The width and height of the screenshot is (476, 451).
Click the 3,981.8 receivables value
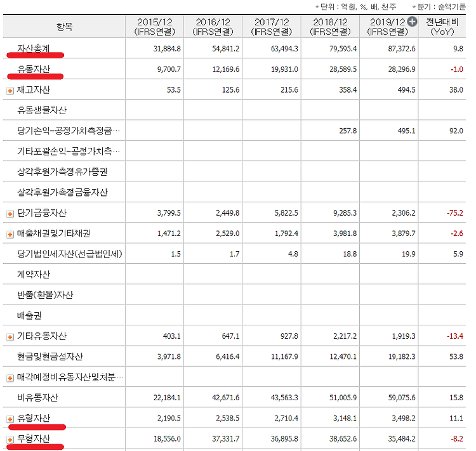coord(345,233)
